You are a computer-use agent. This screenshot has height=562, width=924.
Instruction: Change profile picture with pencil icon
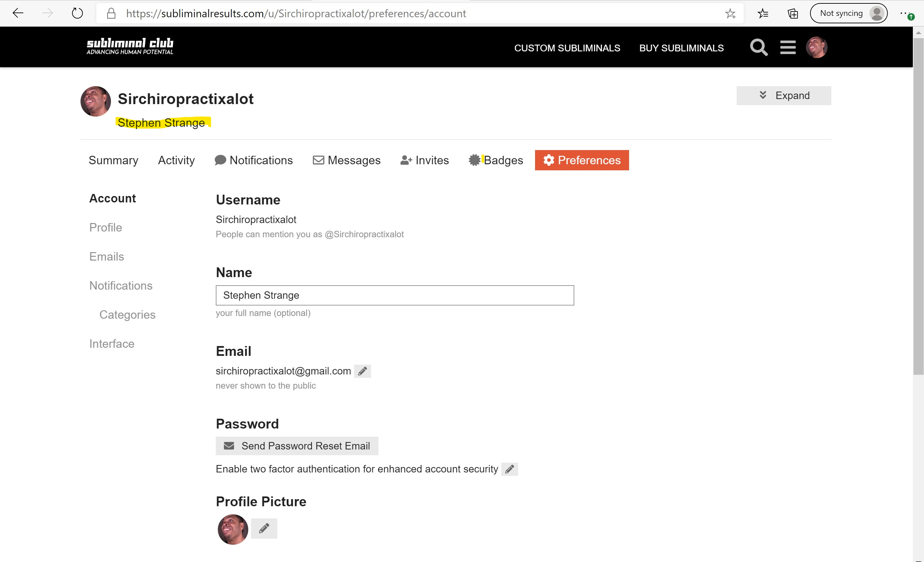(x=264, y=528)
